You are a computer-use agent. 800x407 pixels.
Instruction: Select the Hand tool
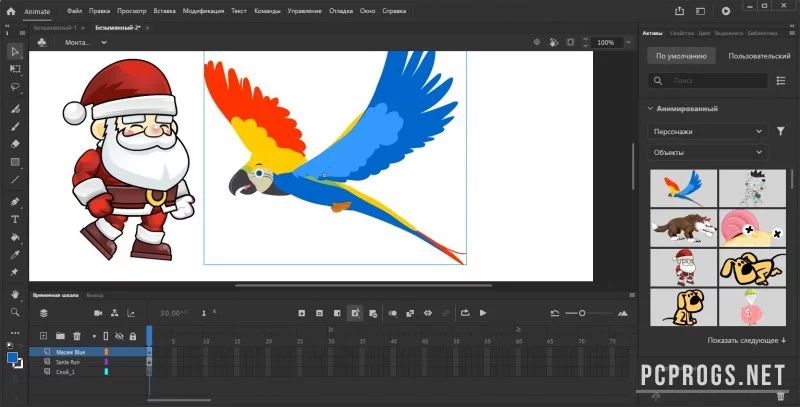(x=15, y=294)
